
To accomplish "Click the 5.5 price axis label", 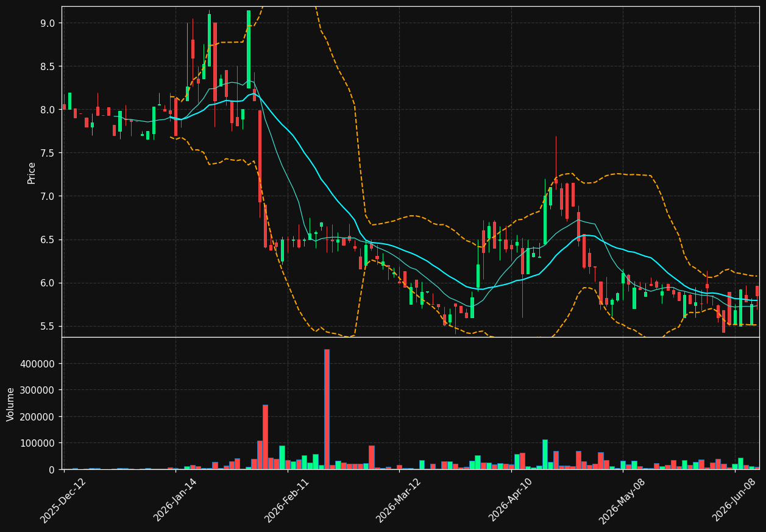I will [x=48, y=326].
